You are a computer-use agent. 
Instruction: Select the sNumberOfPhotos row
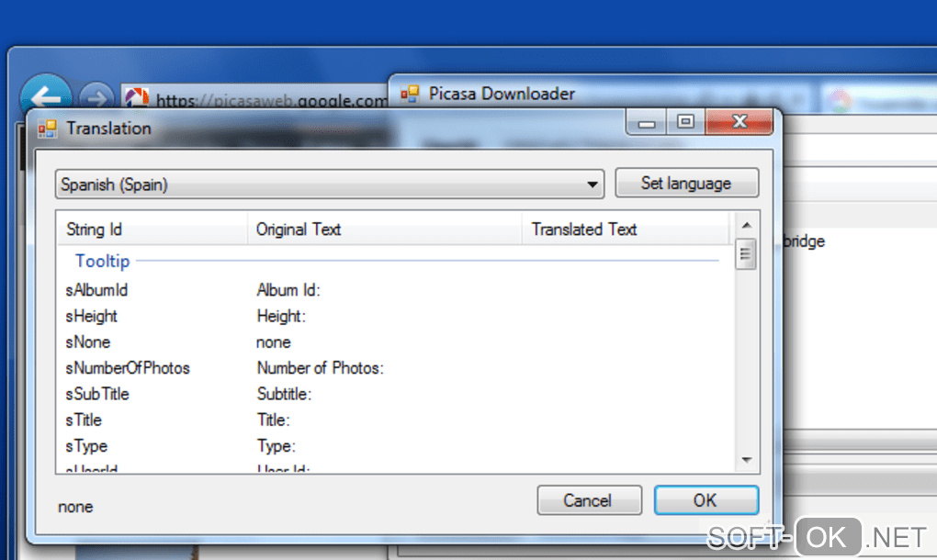point(394,368)
